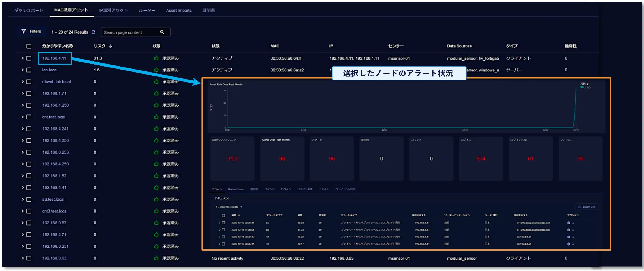Viewport: 644px width, 271px height.
Task: Click the green thumbs-up icon in the lab.local row
Action: coord(156,70)
